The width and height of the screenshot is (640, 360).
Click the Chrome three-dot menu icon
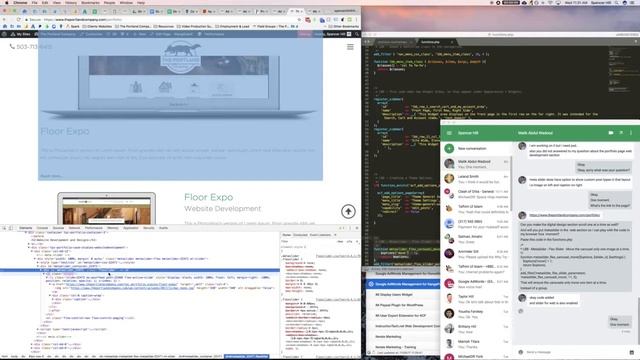tap(356, 20)
